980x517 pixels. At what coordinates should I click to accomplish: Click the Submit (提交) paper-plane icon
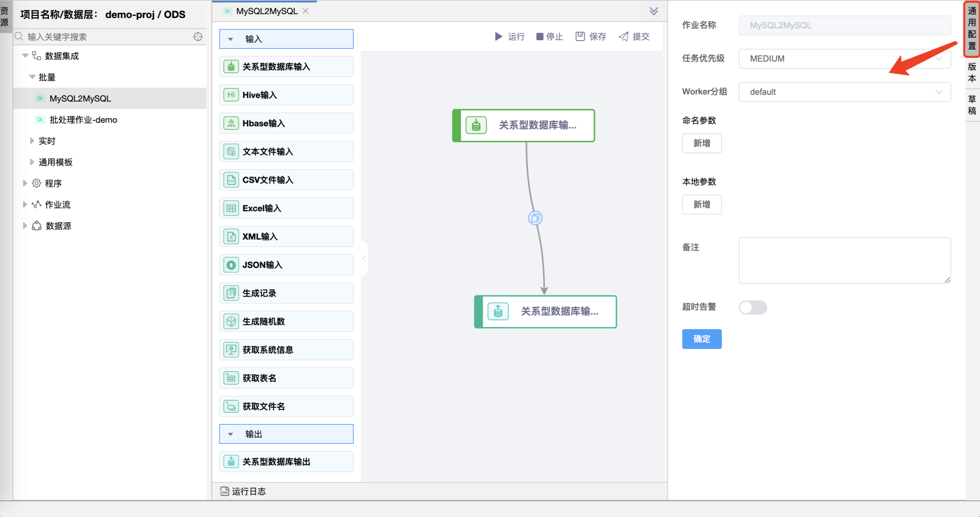(624, 36)
